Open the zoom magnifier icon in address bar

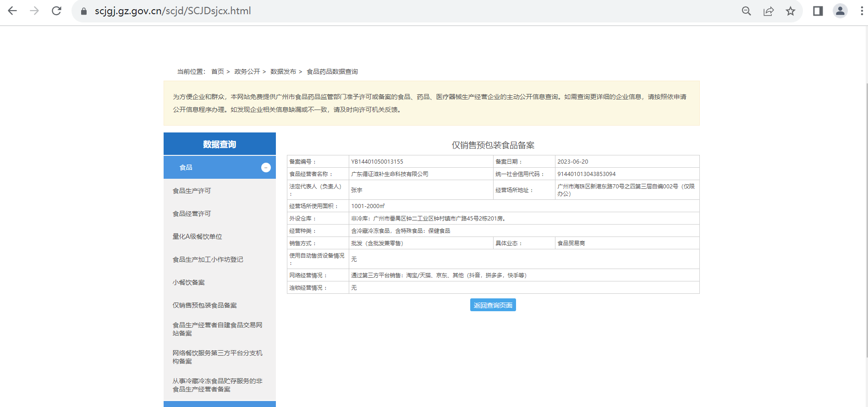pyautogui.click(x=746, y=11)
